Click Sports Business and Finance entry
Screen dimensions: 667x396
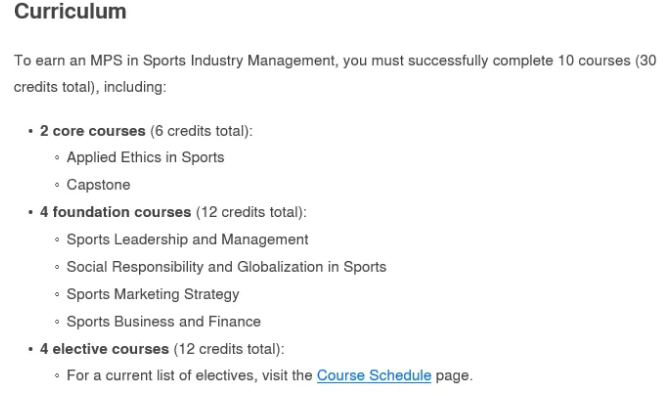coord(163,322)
